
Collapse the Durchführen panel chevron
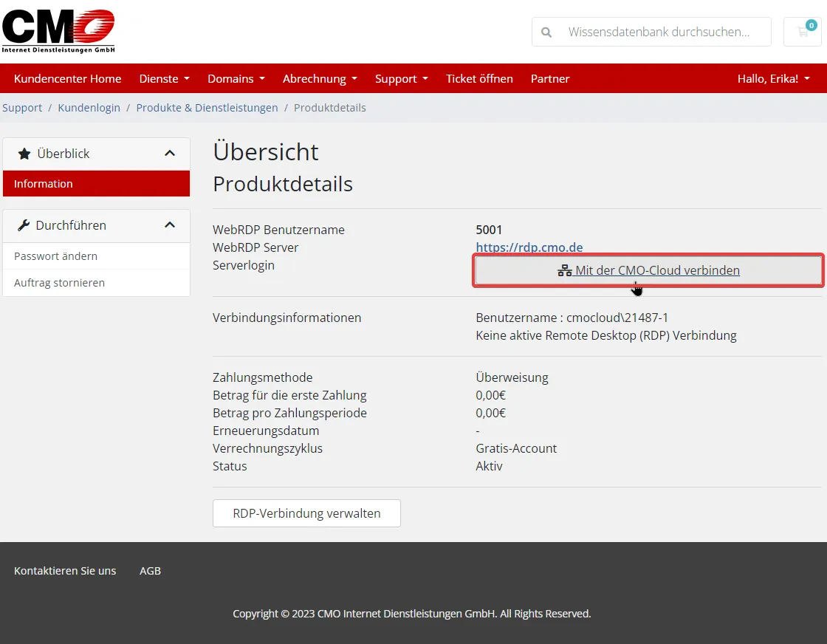[x=170, y=225]
